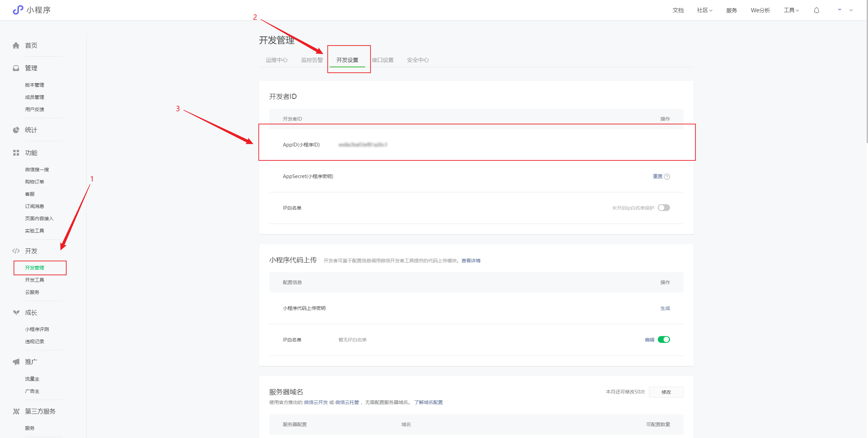Image resolution: width=868 pixels, height=438 pixels.
Task: Enable IP whitelist protection for AppSecret
Action: (664, 208)
